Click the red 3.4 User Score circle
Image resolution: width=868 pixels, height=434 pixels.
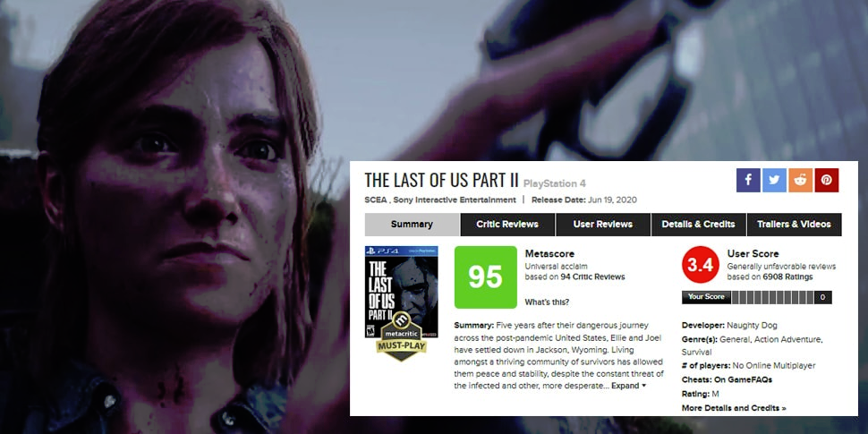(x=701, y=265)
